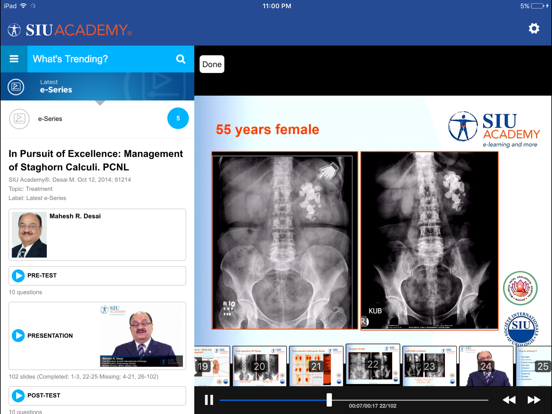The image size is (552, 414).
Task: Play the PRE-TEST icon
Action: click(x=18, y=276)
